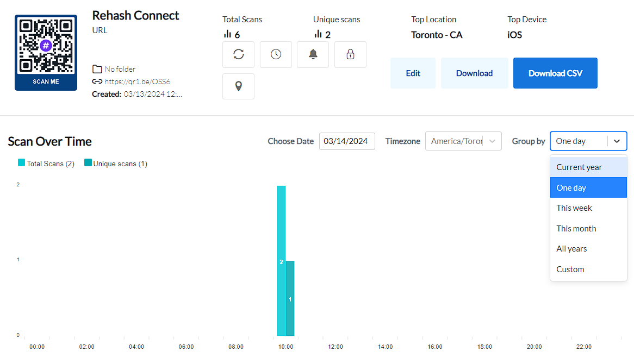This screenshot has height=364, width=634.
Task: Open the location pin tracking icon
Action: click(238, 86)
